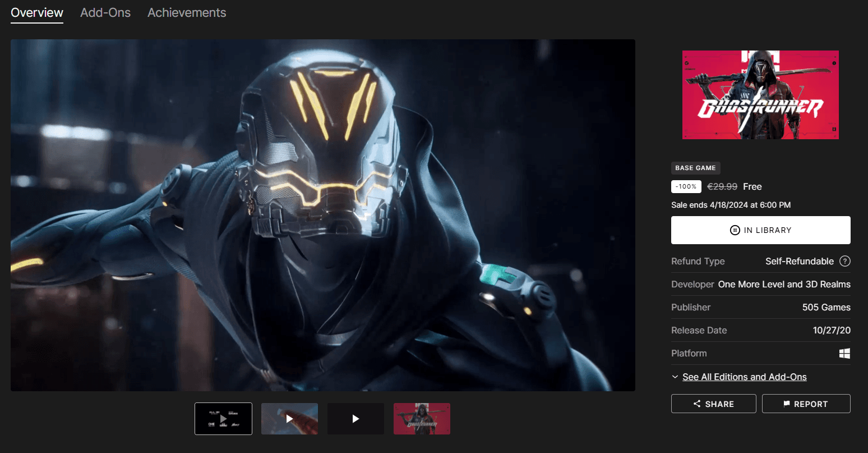This screenshot has height=453, width=868.
Task: Open the Refund Type help question icon
Action: (845, 261)
